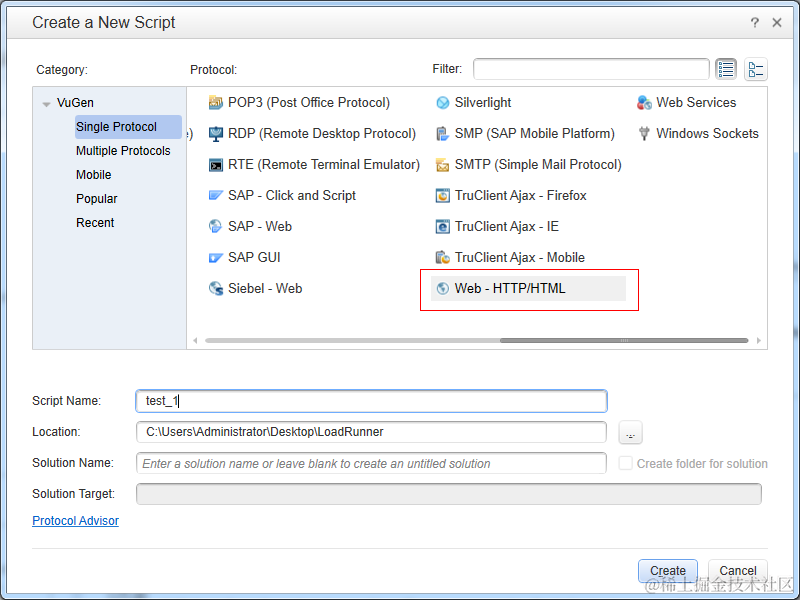This screenshot has width=800, height=600.
Task: Click the TruClient Ajax - IE icon
Action: 442,227
